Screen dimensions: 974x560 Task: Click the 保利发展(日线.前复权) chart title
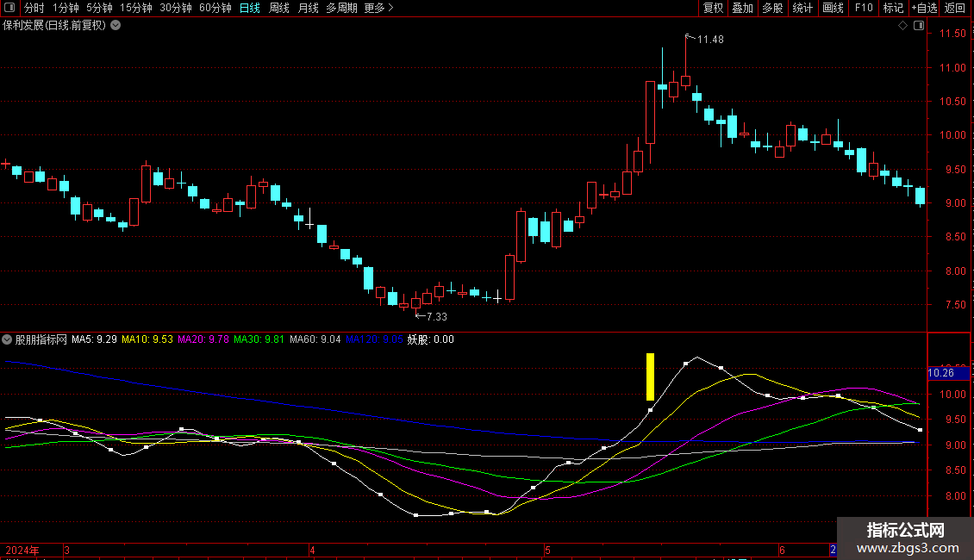[x=54, y=26]
